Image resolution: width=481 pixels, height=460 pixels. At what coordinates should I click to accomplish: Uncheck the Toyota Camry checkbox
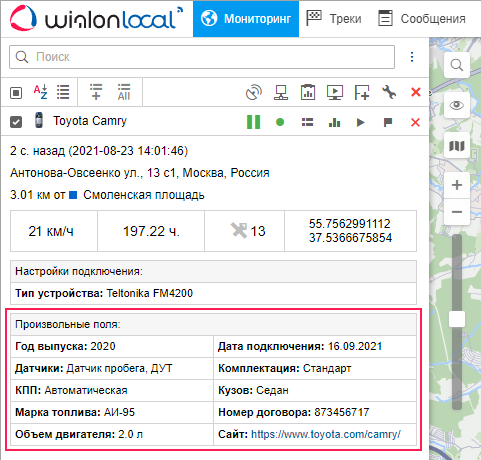16,122
